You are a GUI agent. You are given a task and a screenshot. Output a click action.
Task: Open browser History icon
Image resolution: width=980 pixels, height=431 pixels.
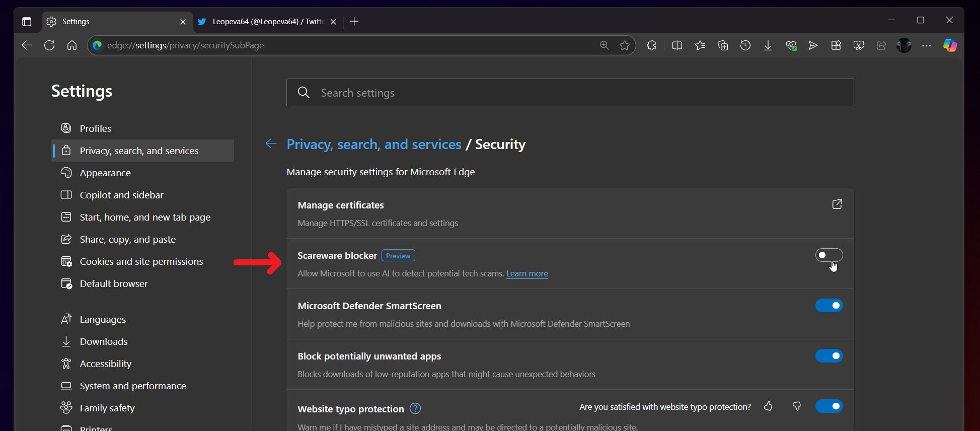[x=745, y=45]
